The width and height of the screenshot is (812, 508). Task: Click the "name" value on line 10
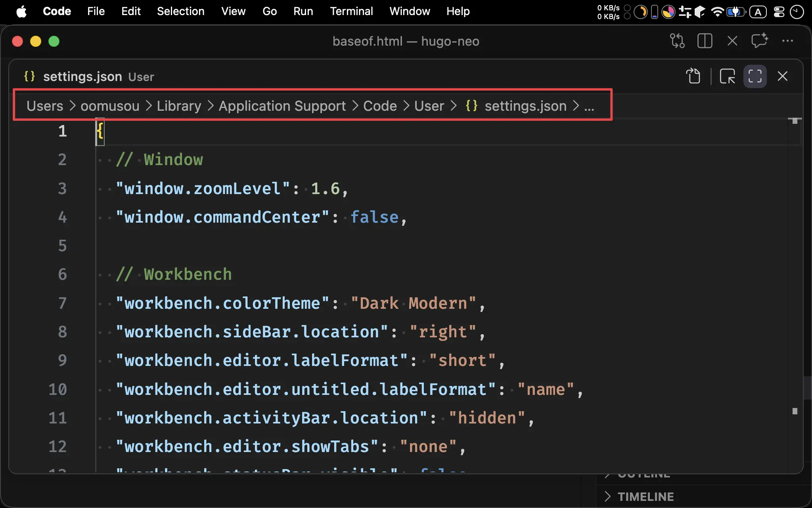[546, 389]
